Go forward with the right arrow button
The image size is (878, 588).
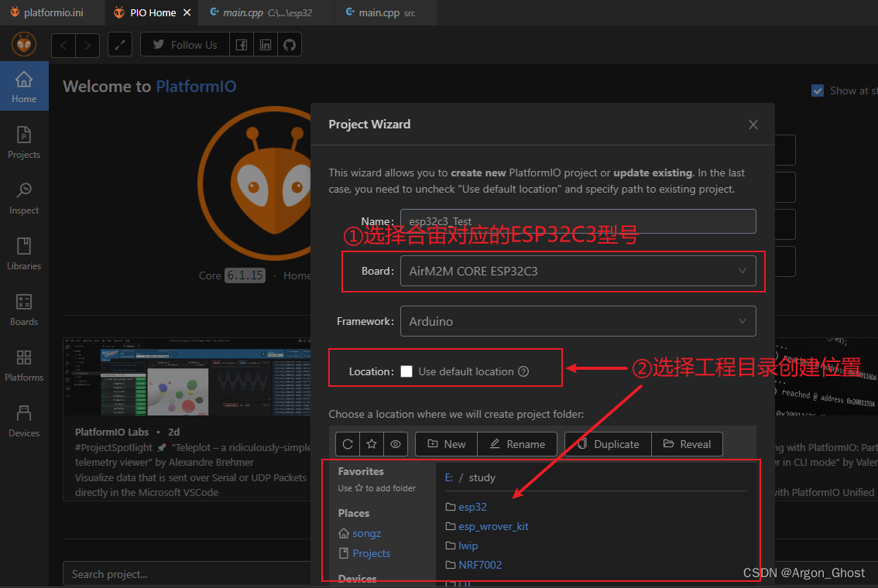(87, 46)
